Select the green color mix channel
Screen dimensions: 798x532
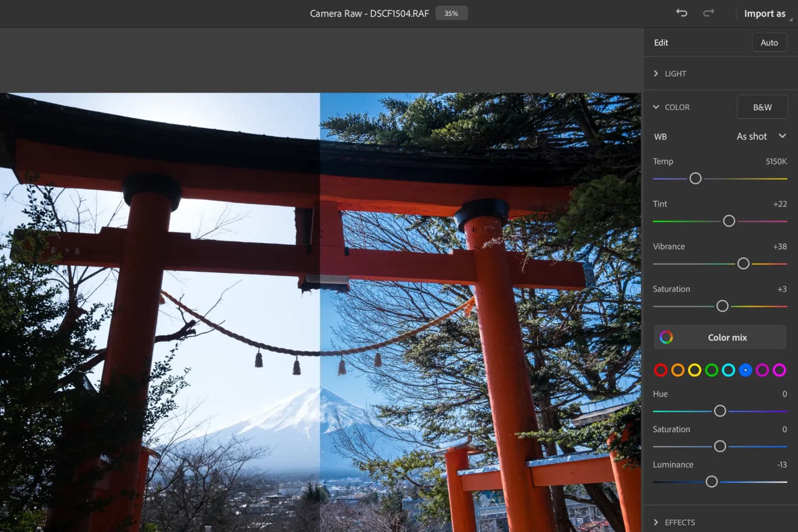tap(712, 370)
